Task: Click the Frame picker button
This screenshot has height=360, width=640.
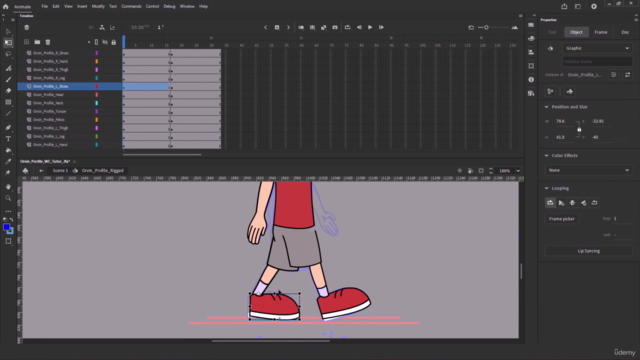Action: [562, 219]
